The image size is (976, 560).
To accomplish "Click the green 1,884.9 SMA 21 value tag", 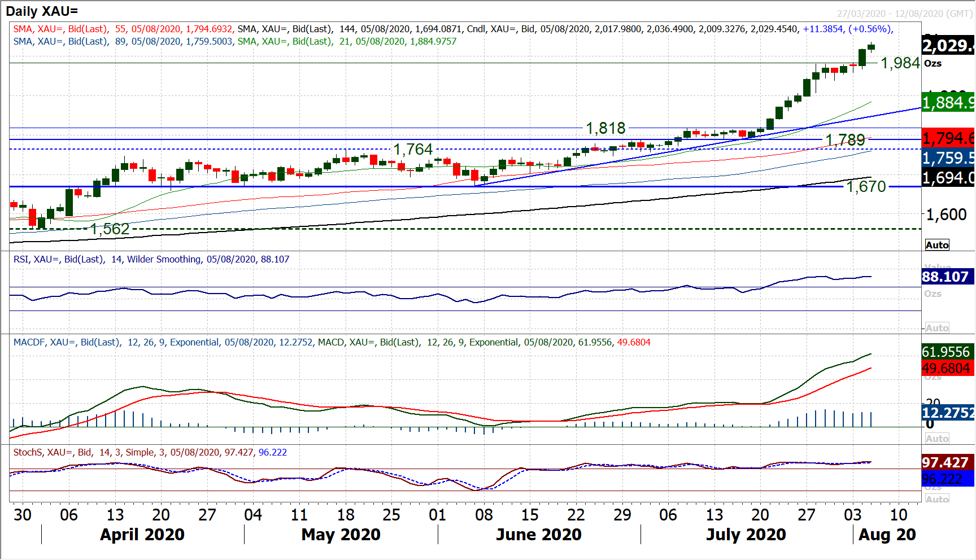I will (948, 103).
